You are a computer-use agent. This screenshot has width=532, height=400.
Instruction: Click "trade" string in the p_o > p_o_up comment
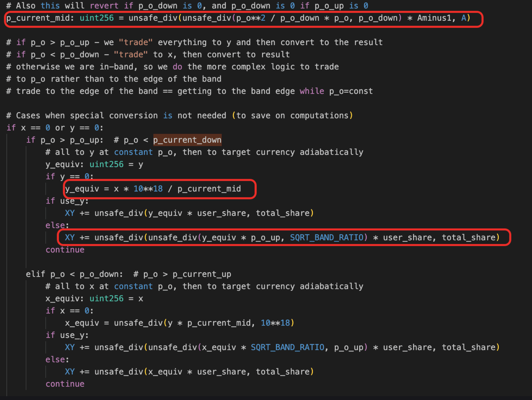click(x=136, y=42)
